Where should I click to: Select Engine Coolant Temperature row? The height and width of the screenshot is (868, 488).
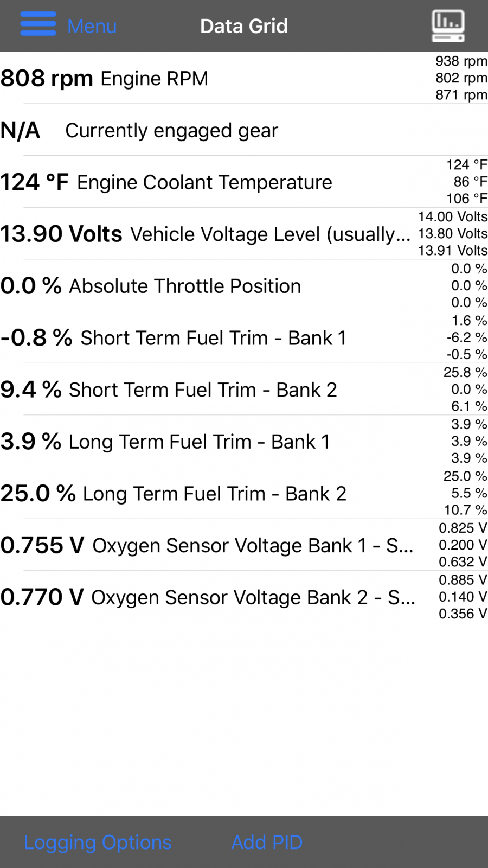244,182
